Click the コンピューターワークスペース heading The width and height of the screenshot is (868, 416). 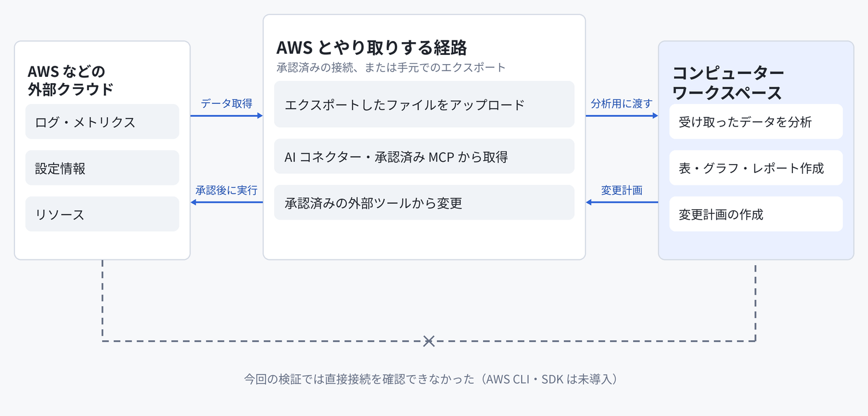(728, 83)
